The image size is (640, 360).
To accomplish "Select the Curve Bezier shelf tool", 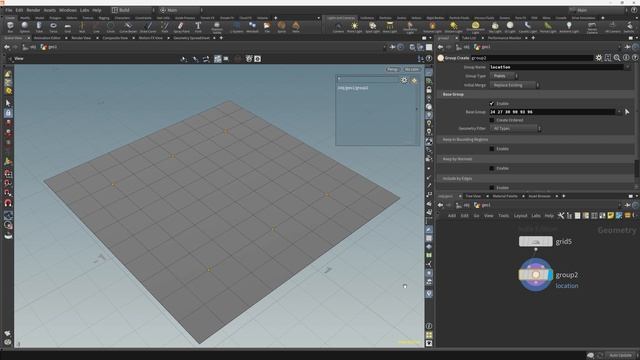I will 128,27.
